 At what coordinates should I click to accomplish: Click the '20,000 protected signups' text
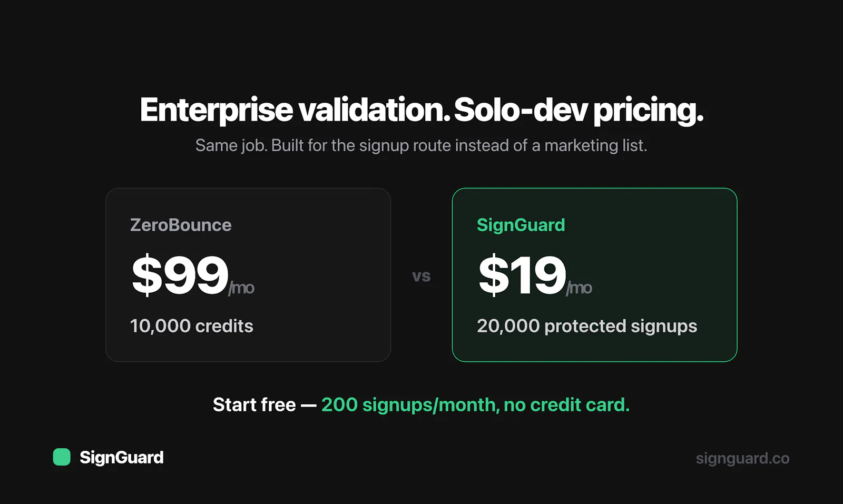(x=587, y=327)
